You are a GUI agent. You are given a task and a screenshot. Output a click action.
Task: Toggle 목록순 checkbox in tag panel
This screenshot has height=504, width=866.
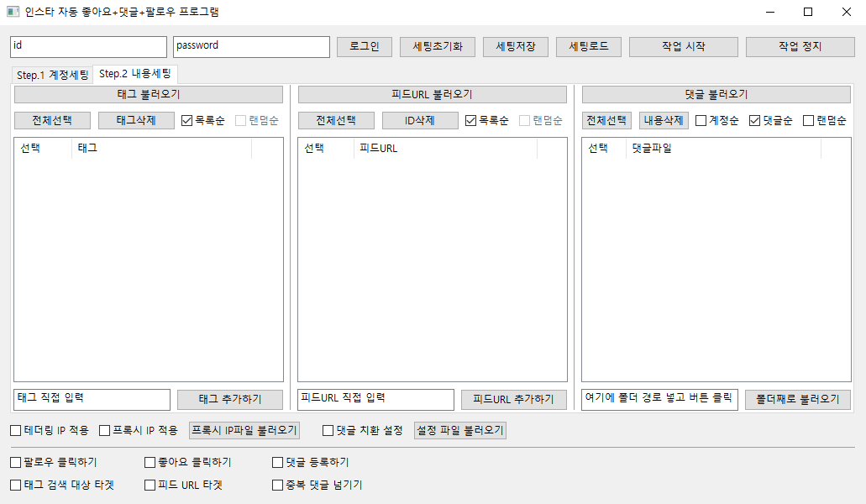(187, 121)
